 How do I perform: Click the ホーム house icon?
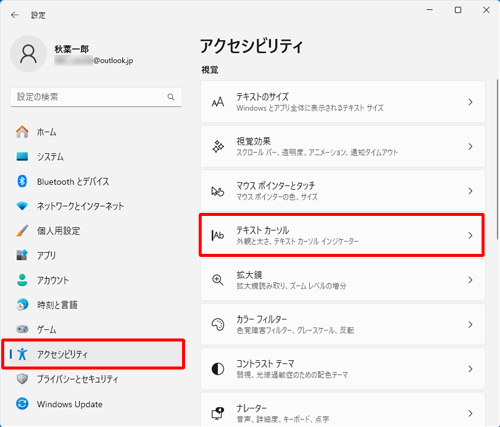22,132
